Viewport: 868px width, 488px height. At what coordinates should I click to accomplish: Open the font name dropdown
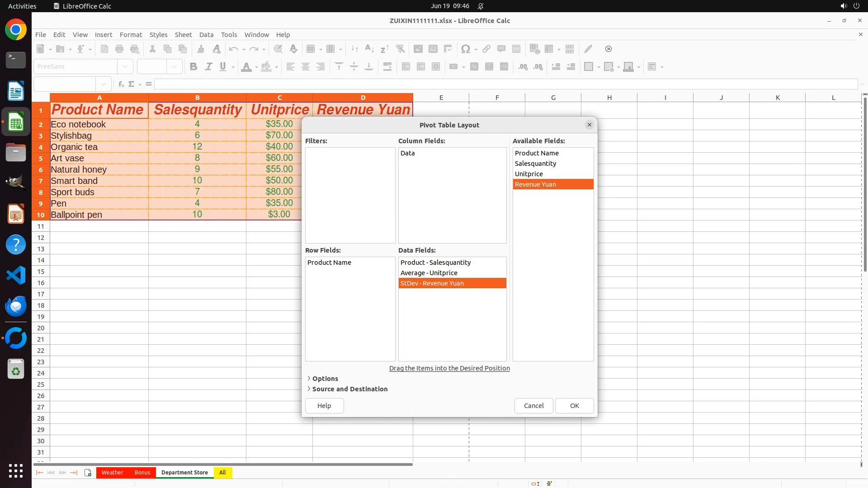click(x=125, y=67)
